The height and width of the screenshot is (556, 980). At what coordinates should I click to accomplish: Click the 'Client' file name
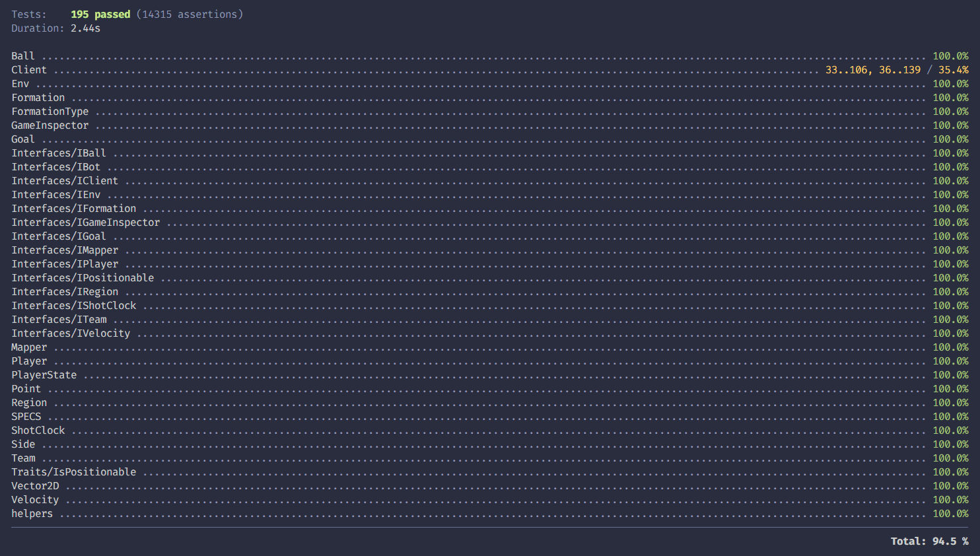pos(29,70)
